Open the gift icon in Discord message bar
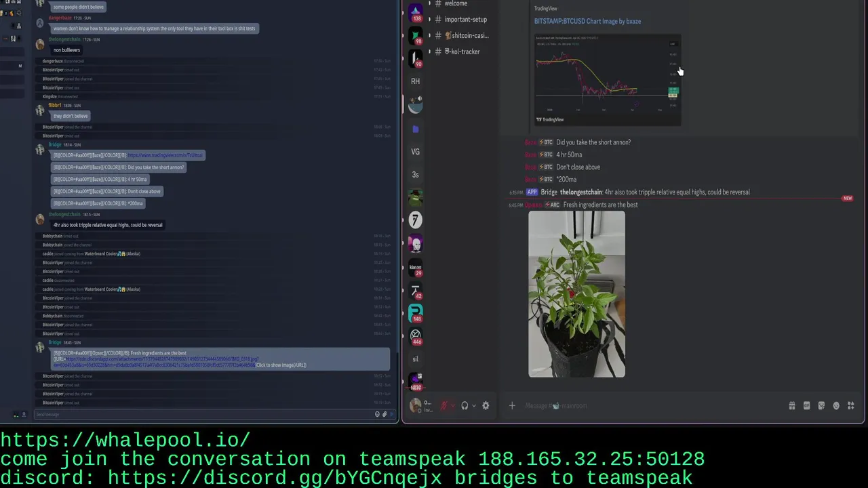The width and height of the screenshot is (868, 488). pyautogui.click(x=792, y=406)
